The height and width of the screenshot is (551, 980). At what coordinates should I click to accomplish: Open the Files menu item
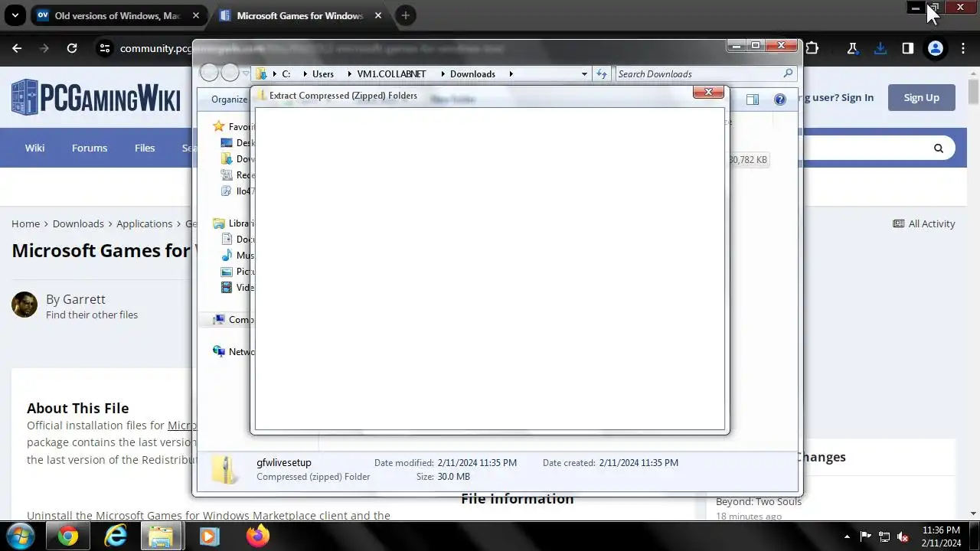tap(145, 148)
